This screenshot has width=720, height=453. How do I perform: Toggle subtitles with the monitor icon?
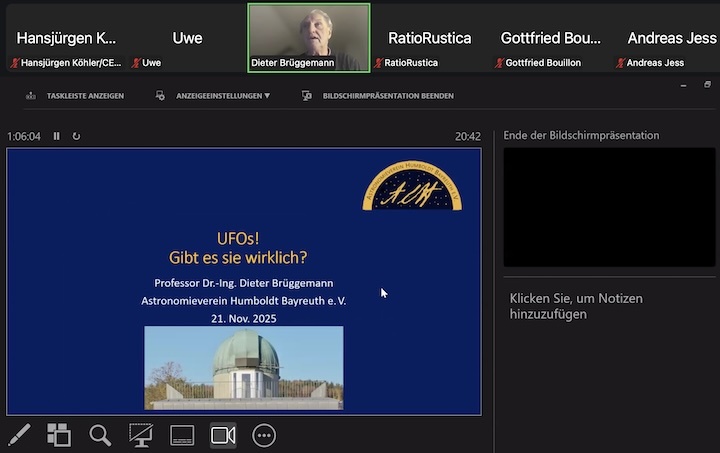[182, 435]
